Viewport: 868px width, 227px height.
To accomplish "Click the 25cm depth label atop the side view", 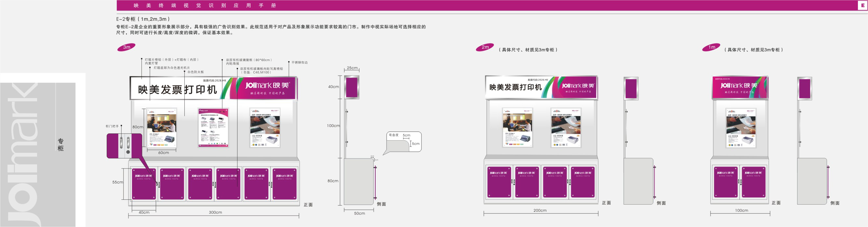I will click(352, 68).
